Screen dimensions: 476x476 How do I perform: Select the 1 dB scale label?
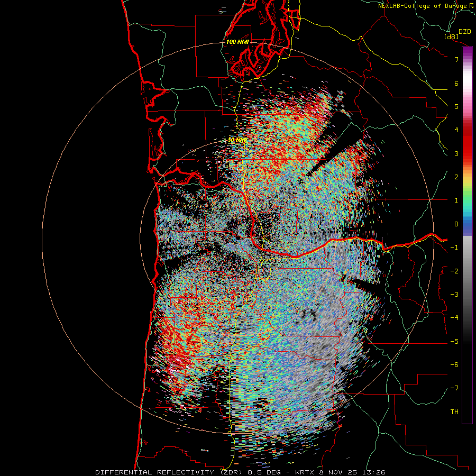pos(456,200)
